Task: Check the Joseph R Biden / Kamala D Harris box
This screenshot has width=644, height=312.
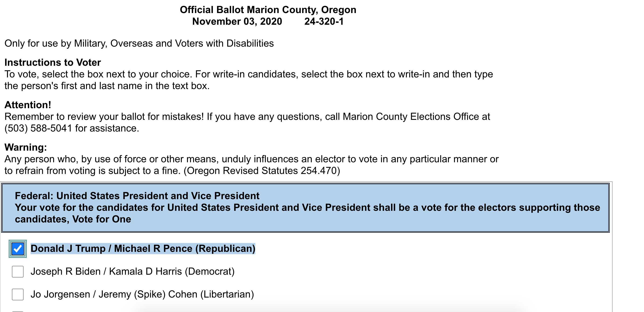Action: (x=18, y=271)
